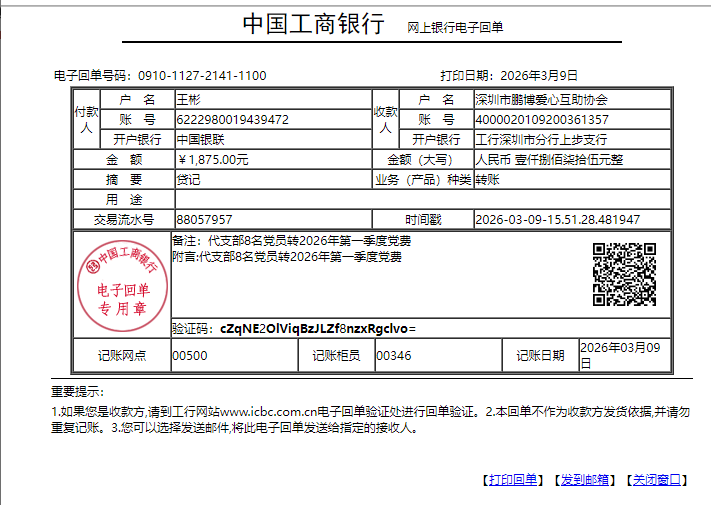
Task: Click payer name 王彬
Action: point(189,100)
